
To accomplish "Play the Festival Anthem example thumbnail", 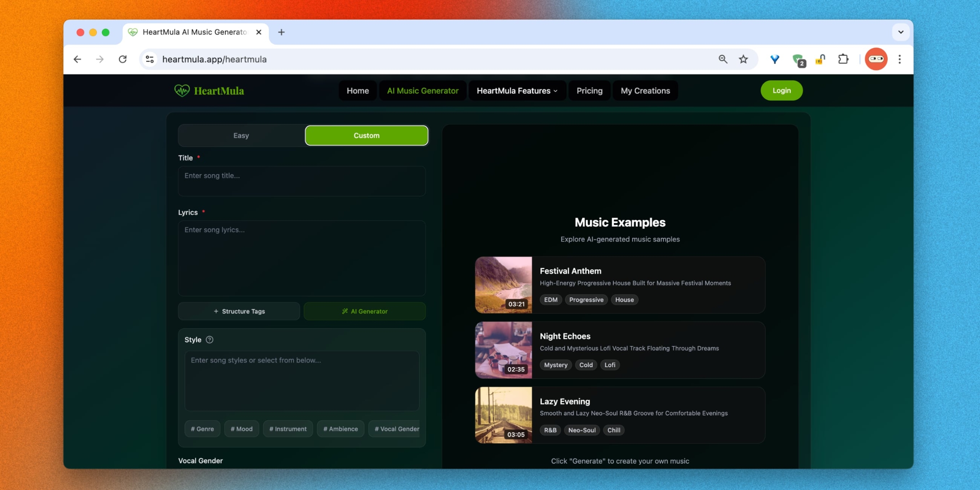I will coord(503,285).
